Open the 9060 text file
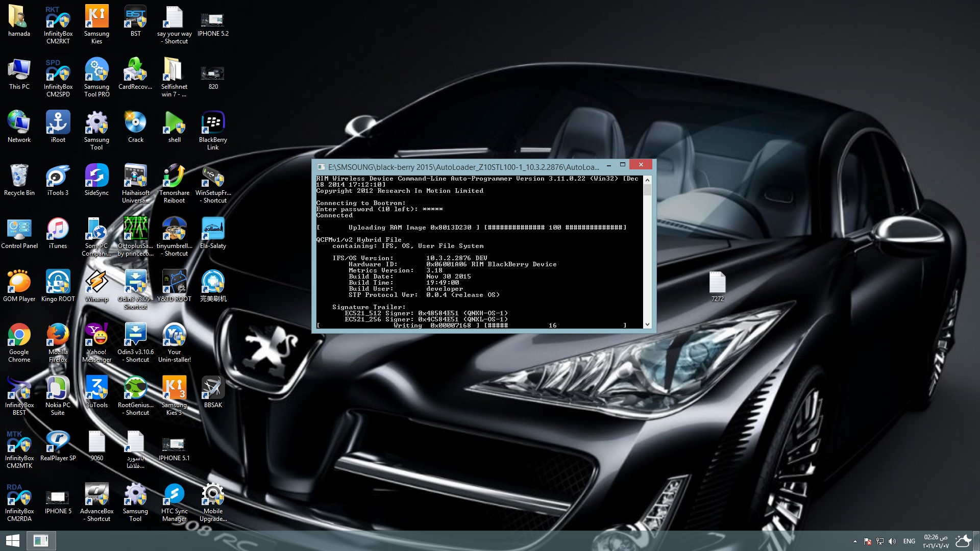 [x=96, y=446]
